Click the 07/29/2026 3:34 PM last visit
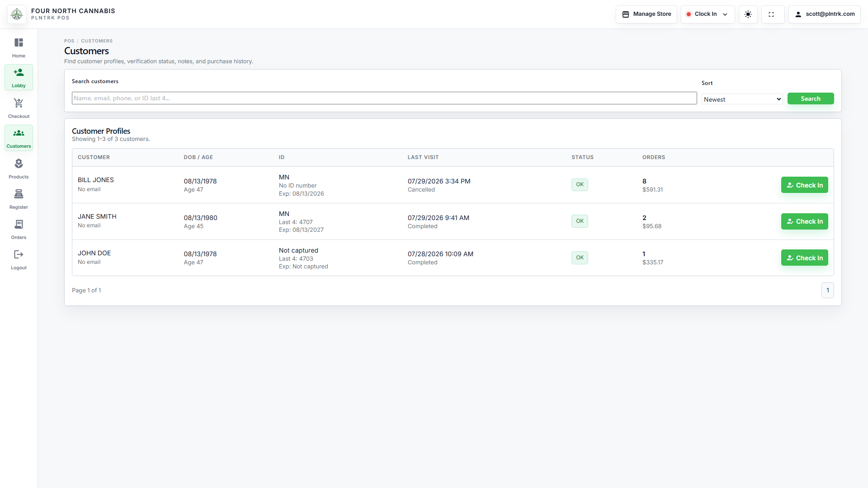Image resolution: width=868 pixels, height=488 pixels. pyautogui.click(x=439, y=181)
